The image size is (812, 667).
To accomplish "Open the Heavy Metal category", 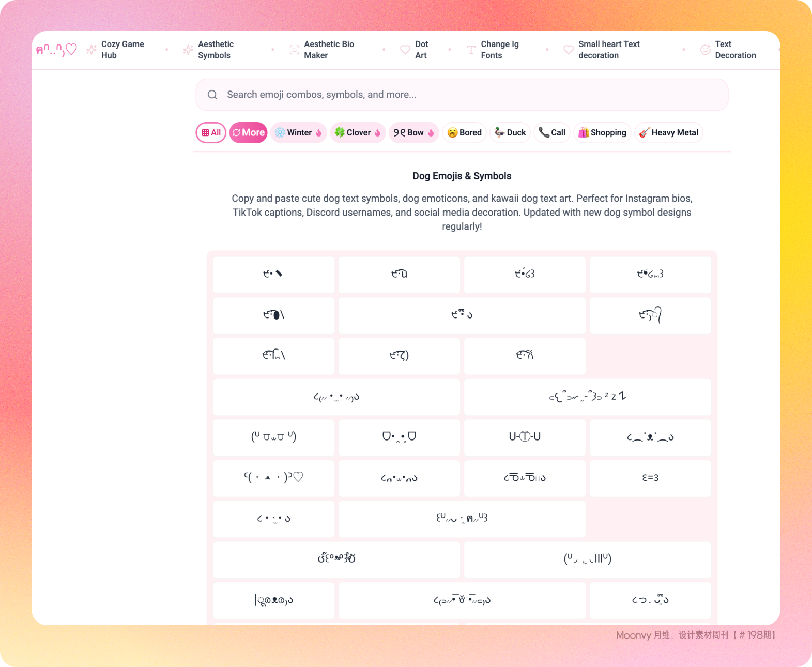I will [x=668, y=132].
